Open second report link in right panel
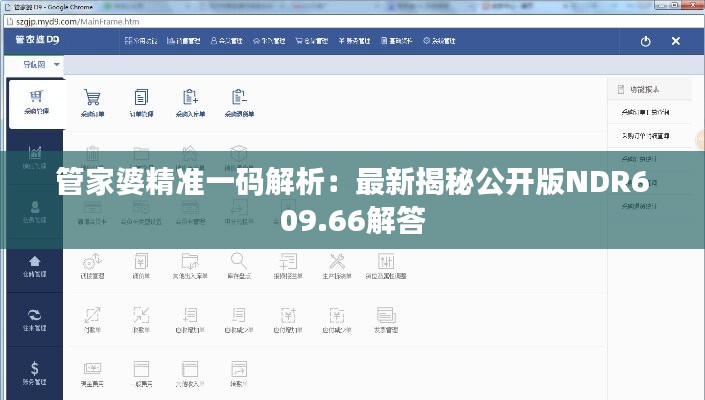This screenshot has height=400, width=705. click(646, 136)
